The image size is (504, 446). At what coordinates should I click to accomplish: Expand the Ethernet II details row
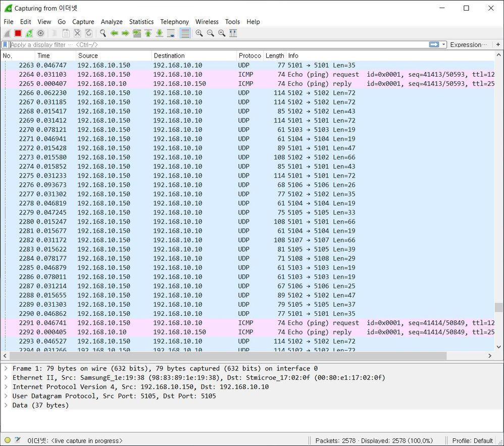point(6,377)
